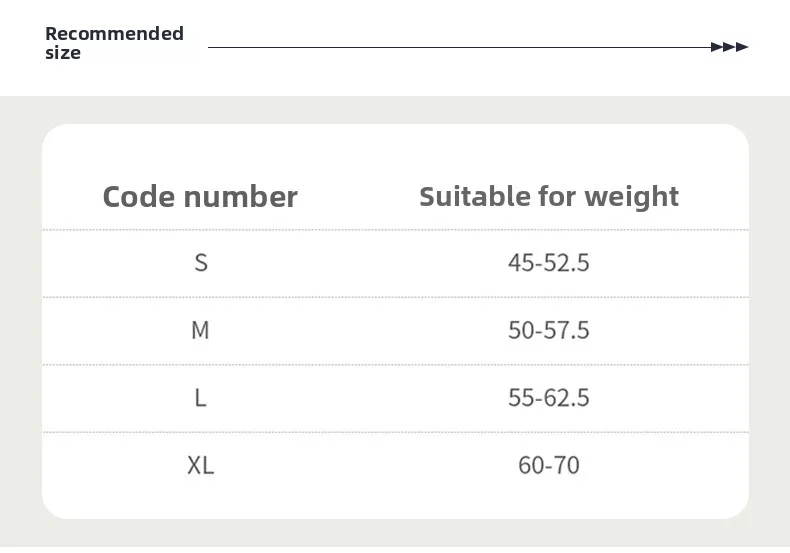Click the "Recommended size" heading
Screen dimensions: 790x553
tap(114, 43)
